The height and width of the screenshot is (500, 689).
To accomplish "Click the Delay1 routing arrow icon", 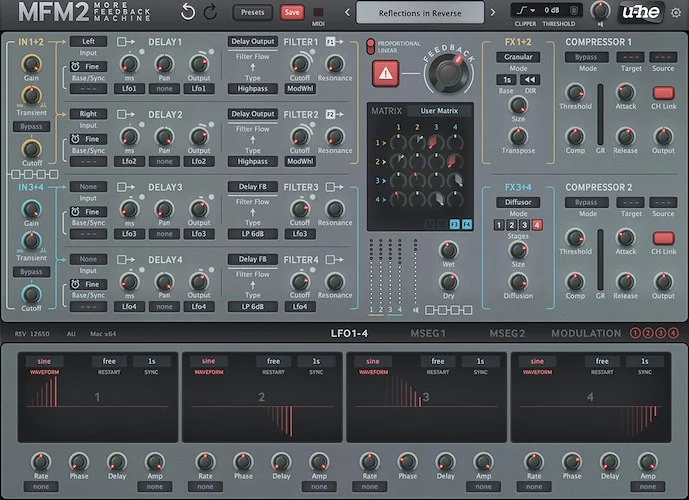I will [126, 42].
